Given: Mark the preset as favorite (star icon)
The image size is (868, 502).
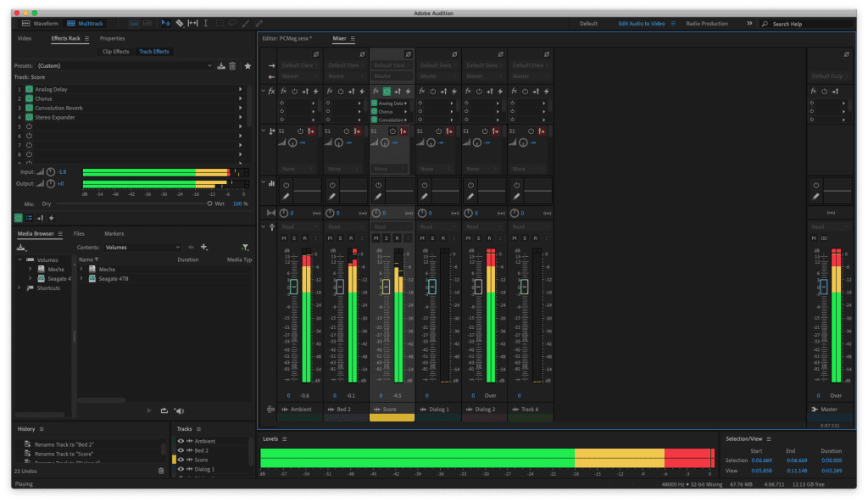Looking at the screenshot, I should pyautogui.click(x=248, y=65).
